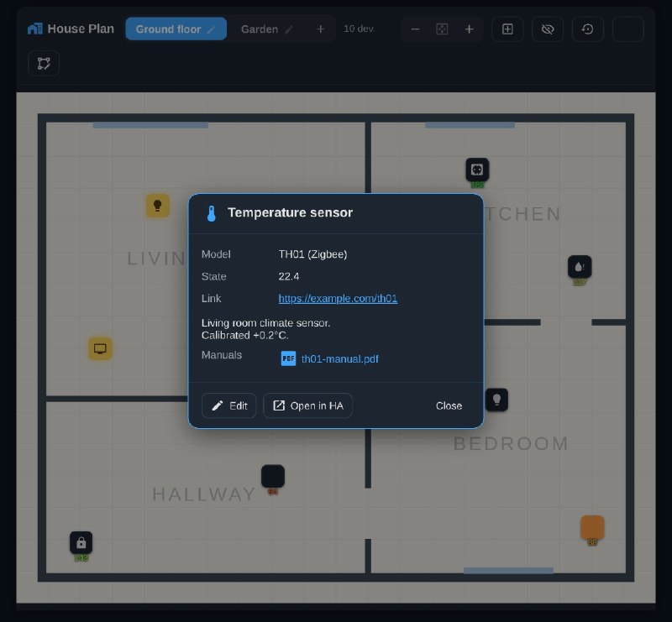Open the room polygon edit tool
The height and width of the screenshot is (622, 672).
(x=44, y=64)
